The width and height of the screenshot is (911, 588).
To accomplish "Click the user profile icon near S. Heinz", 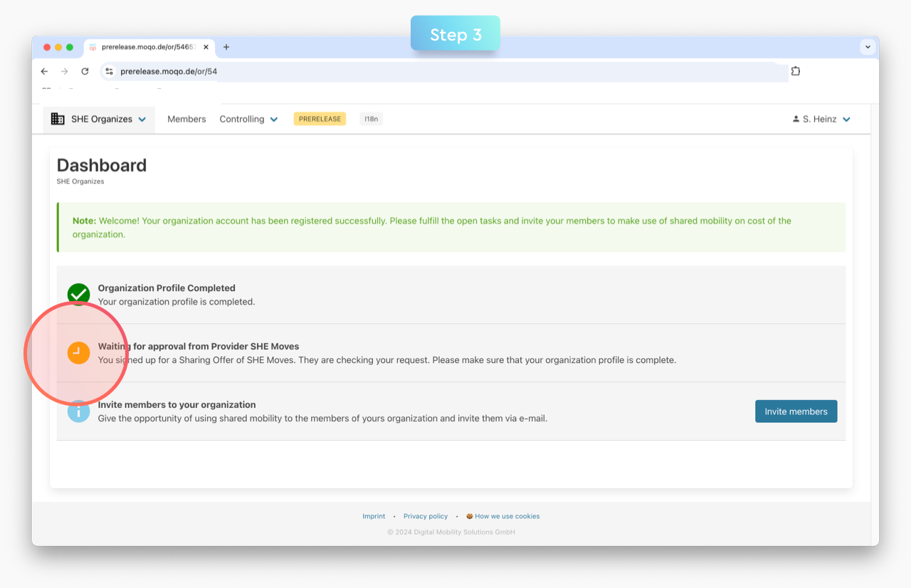I will click(x=796, y=119).
